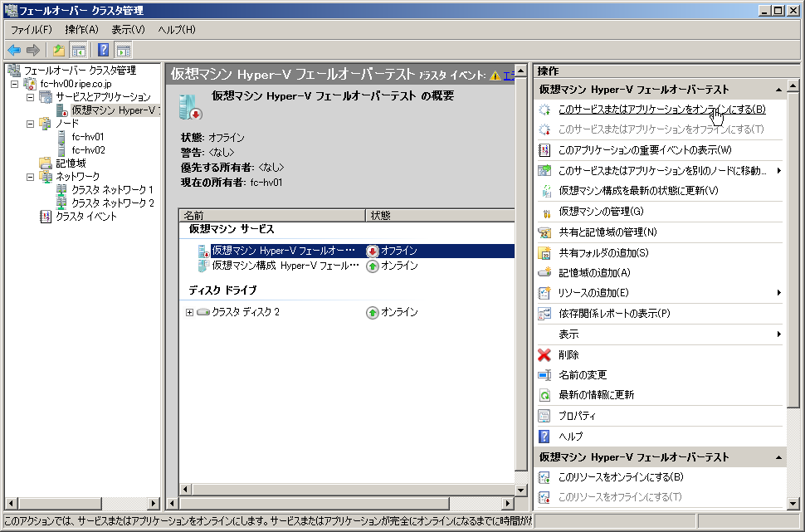Click 記憶域の追加(A) action
Screen dimensions: 805x532
(594, 273)
